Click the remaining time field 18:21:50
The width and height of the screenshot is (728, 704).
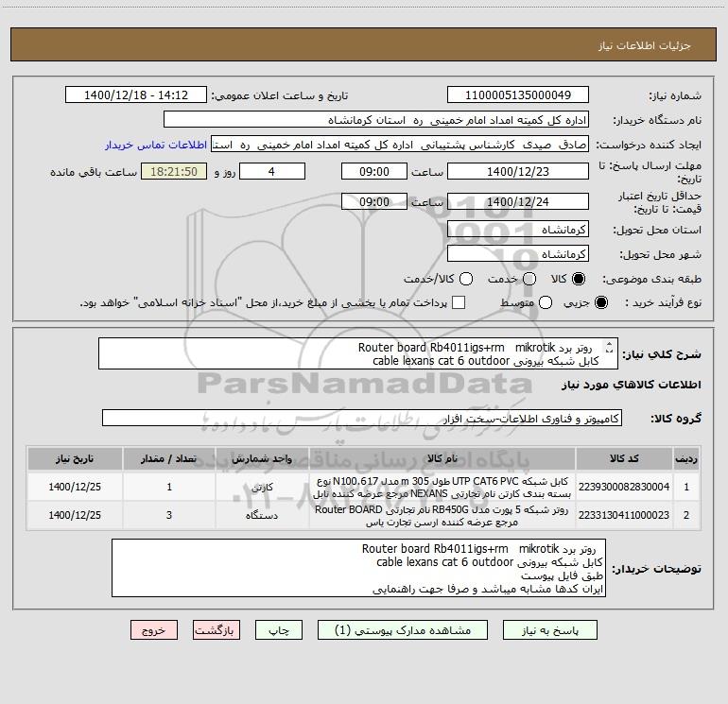(174, 171)
